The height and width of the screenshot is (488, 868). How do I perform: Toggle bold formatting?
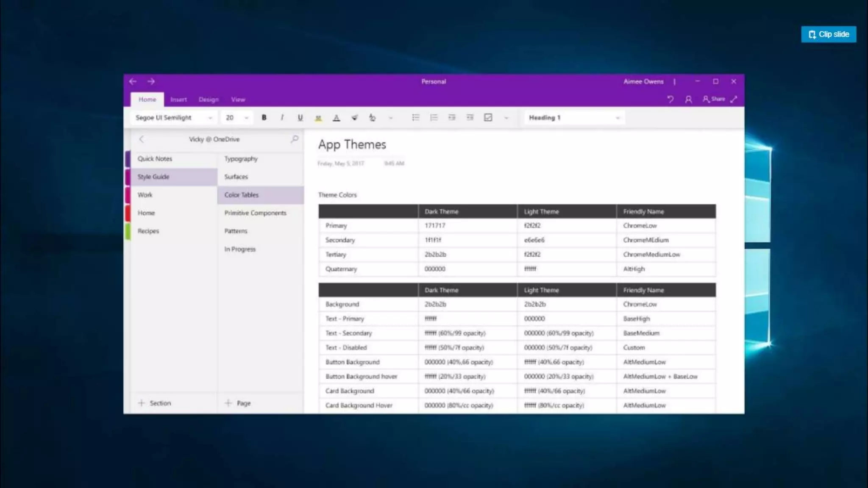[264, 117]
